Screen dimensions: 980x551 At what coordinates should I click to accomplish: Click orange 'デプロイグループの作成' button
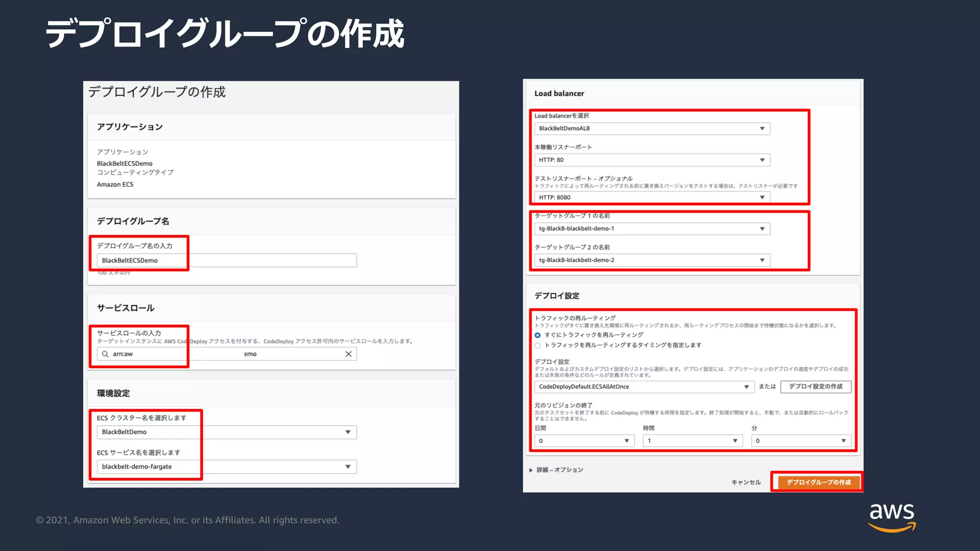click(x=819, y=482)
